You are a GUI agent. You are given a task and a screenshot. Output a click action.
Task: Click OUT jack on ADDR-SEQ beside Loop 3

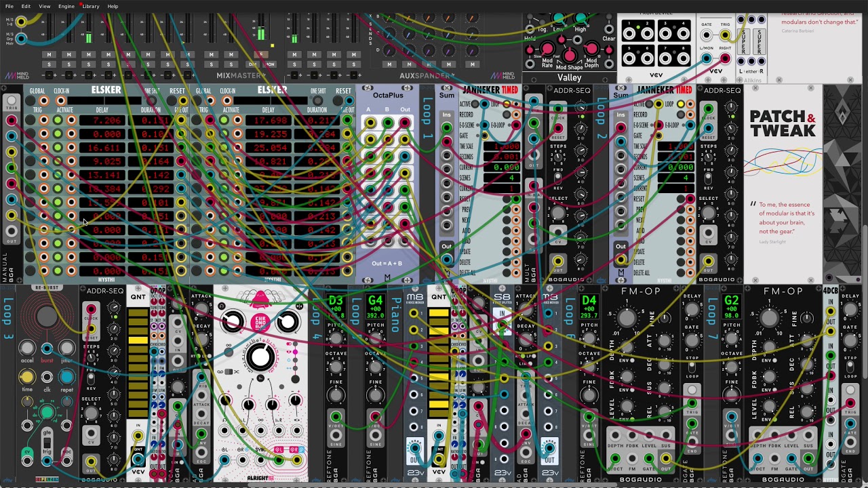coord(91,461)
